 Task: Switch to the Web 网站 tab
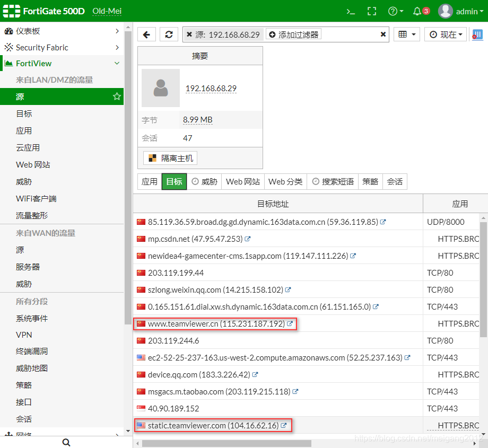(x=243, y=181)
